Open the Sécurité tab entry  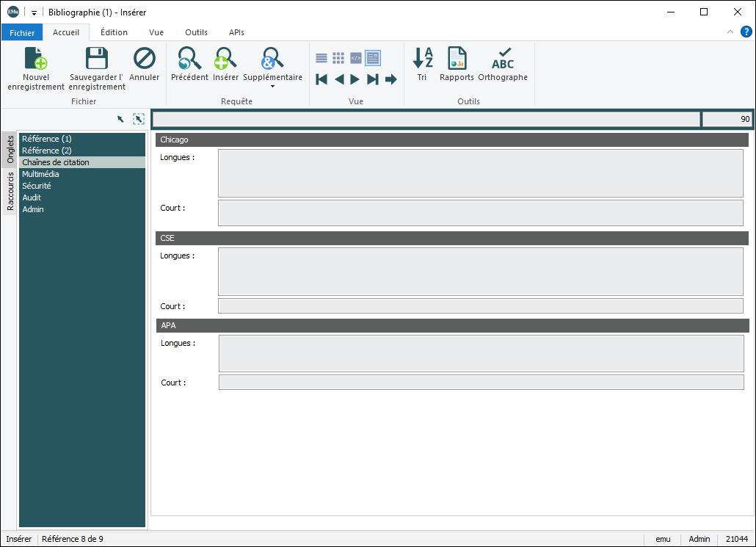tap(37, 186)
